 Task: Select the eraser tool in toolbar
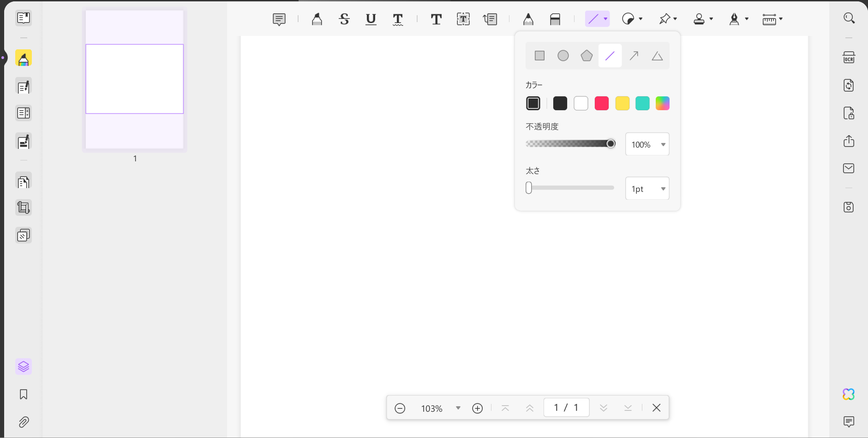point(555,19)
